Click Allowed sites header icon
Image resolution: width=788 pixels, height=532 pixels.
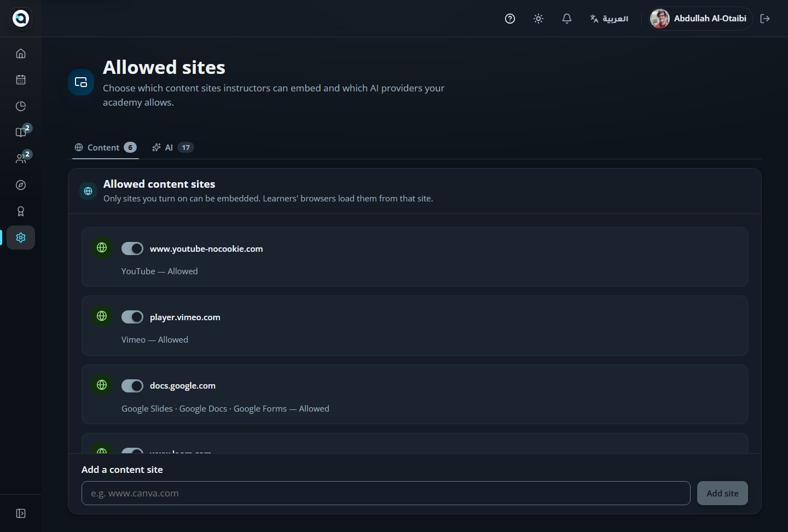81,82
